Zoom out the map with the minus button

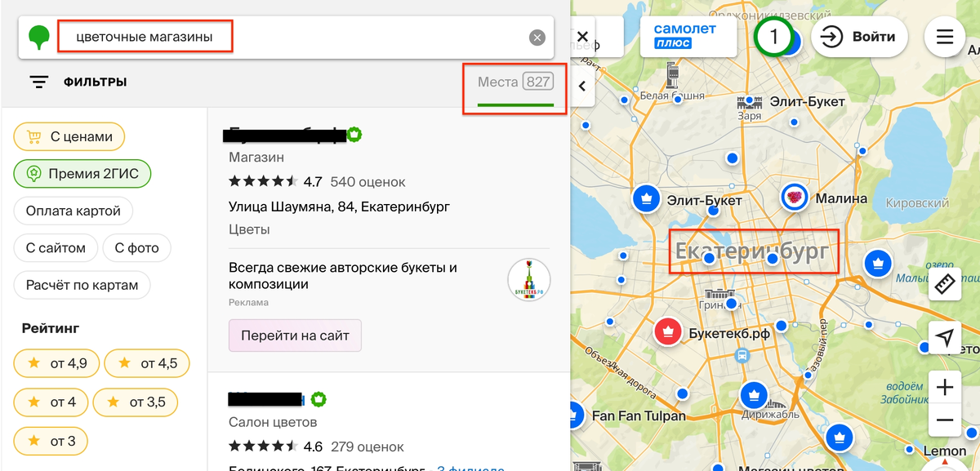click(945, 420)
